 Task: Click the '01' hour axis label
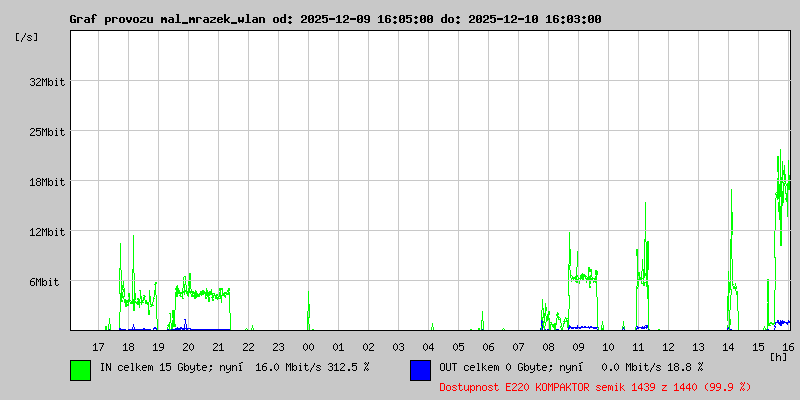click(338, 347)
